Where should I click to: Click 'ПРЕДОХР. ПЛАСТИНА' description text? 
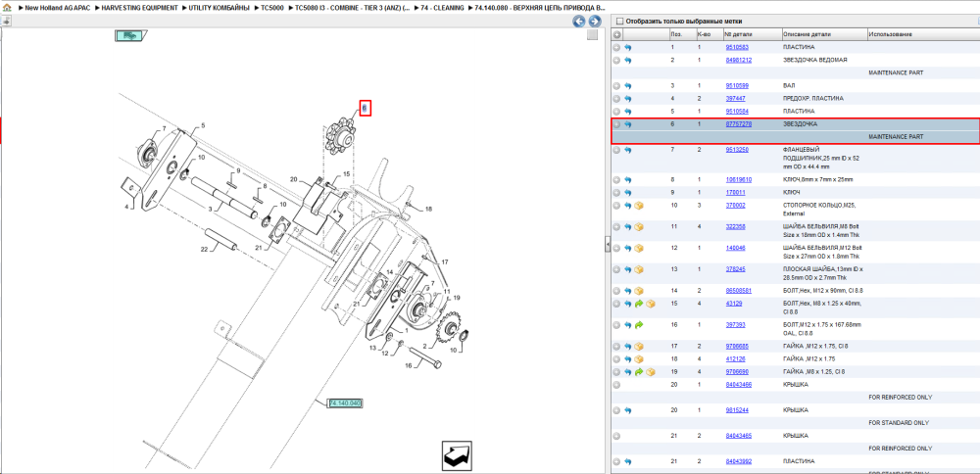pos(813,99)
